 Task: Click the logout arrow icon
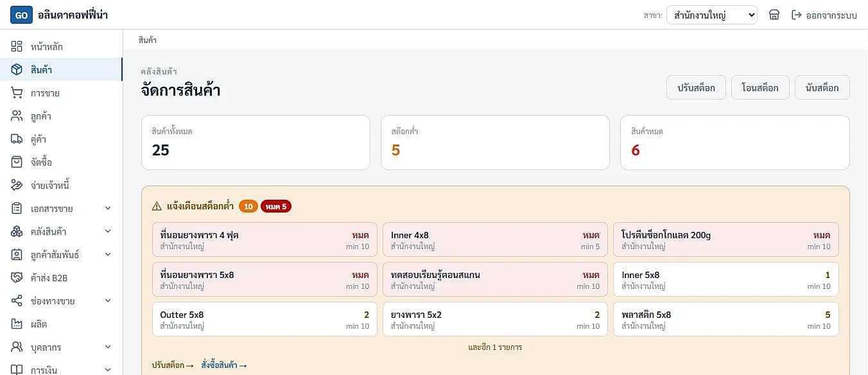[x=797, y=15]
